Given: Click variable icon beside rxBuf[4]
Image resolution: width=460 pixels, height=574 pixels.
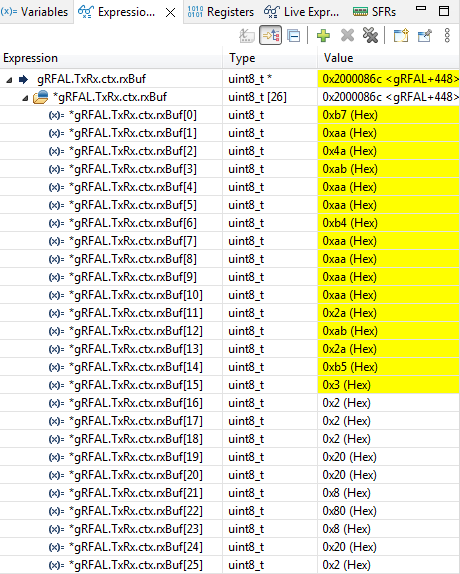Looking at the screenshot, I should [x=56, y=187].
